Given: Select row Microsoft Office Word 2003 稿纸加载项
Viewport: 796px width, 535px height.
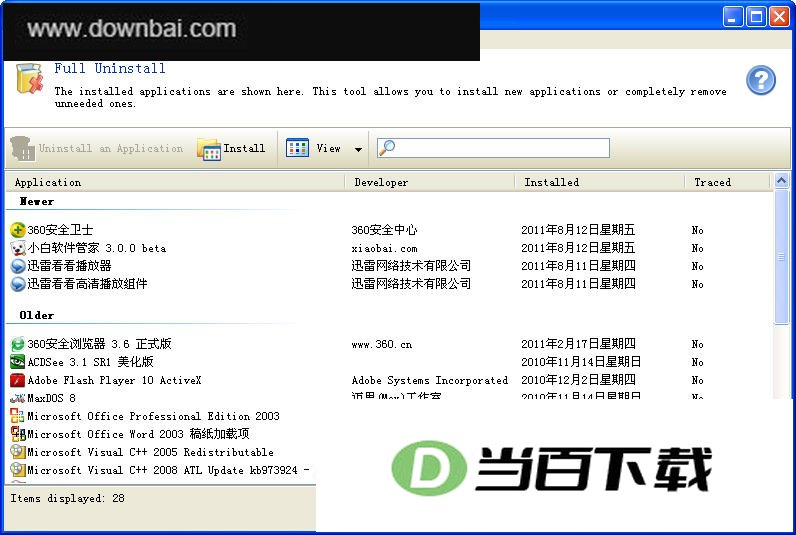Looking at the screenshot, I should pos(138,434).
